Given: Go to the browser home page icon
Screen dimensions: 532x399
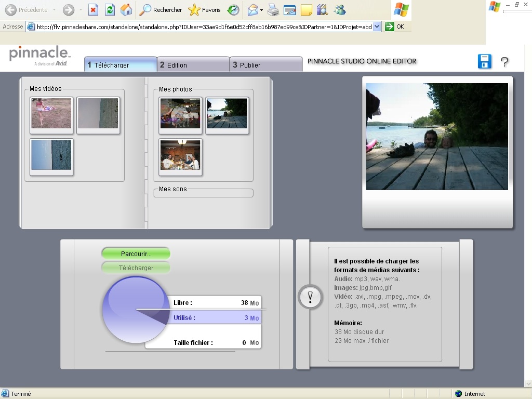Looking at the screenshot, I should click(126, 10).
